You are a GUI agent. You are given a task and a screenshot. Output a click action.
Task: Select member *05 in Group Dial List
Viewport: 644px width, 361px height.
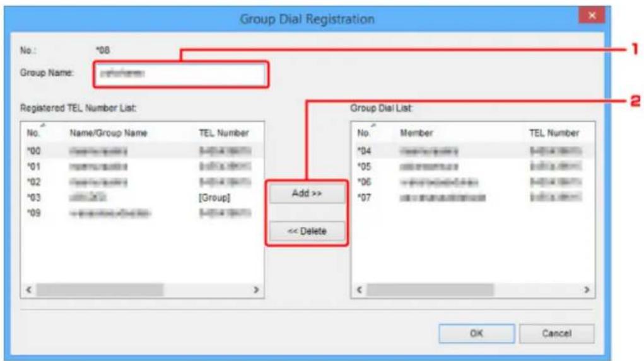tap(472, 166)
